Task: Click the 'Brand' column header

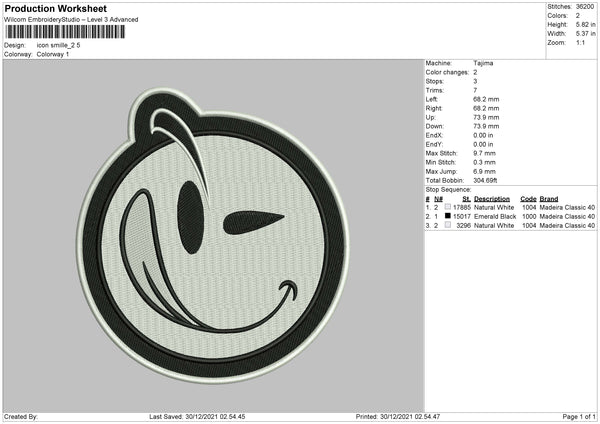Action: (x=549, y=199)
